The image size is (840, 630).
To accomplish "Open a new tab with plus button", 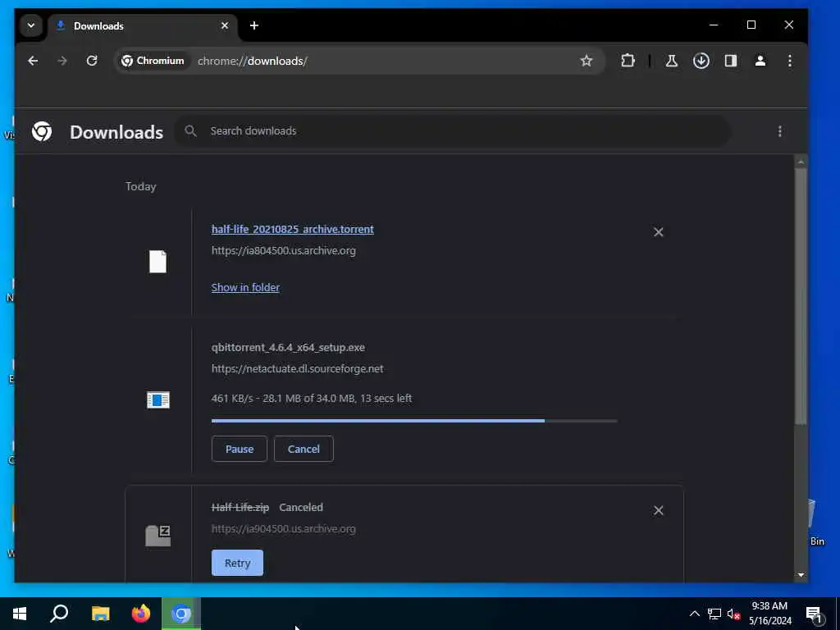I will (254, 25).
